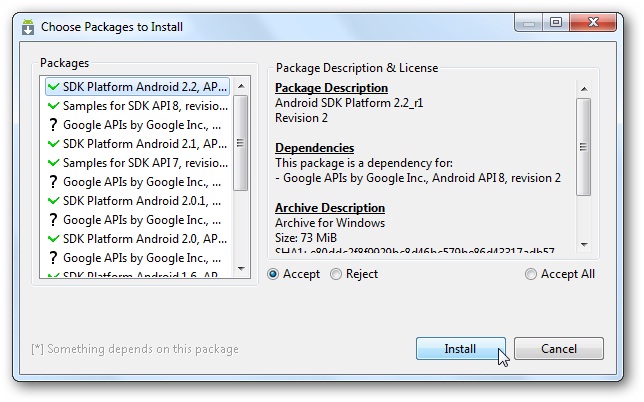The height and width of the screenshot is (402, 644).
Task: Click green checkmark beside SDK Platform Android 2.1
Action: 53,144
